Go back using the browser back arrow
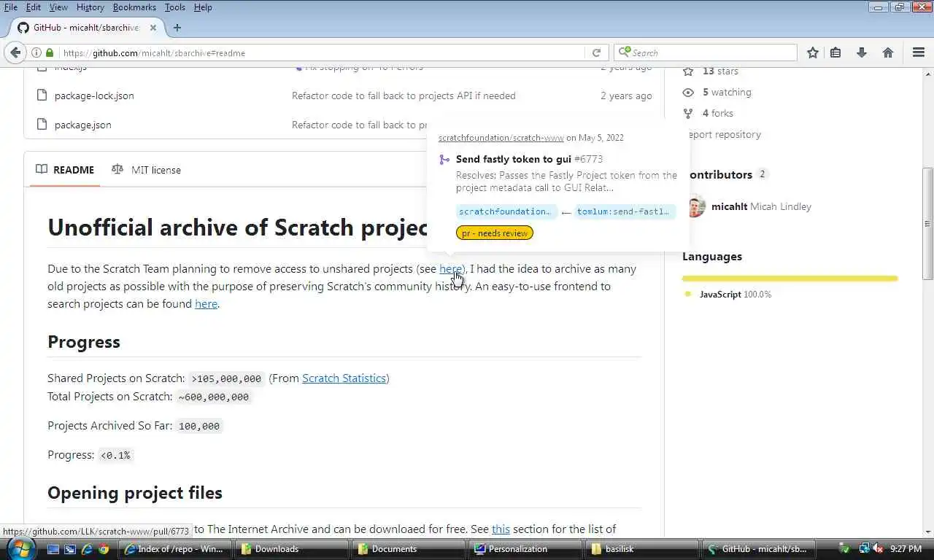This screenshot has width=934, height=560. (x=15, y=52)
